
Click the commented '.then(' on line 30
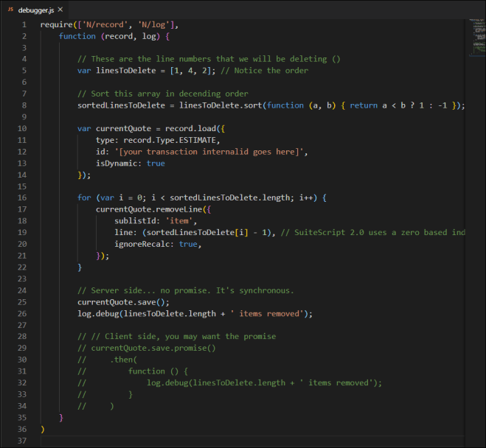point(123,360)
